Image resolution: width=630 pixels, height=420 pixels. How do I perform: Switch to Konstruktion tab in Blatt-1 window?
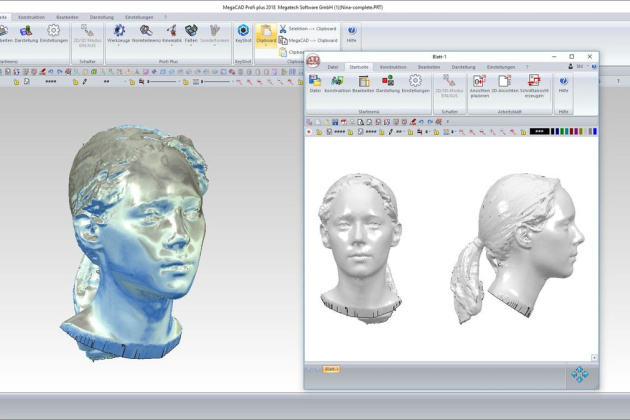point(393,66)
